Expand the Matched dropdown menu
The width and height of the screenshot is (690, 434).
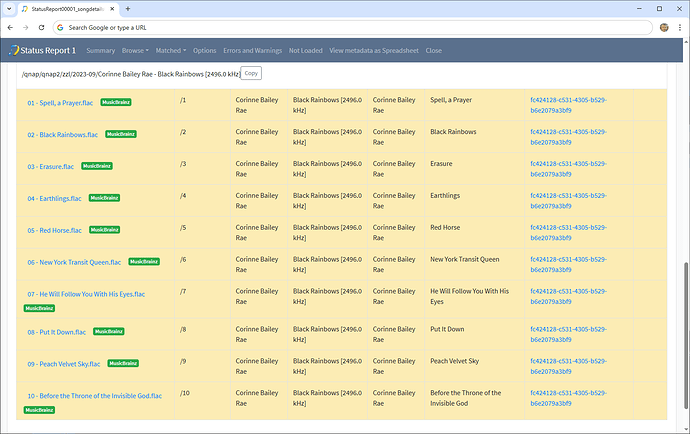click(171, 50)
